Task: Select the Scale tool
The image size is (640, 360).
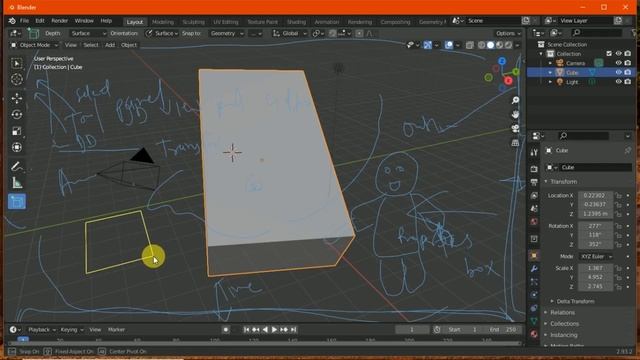Action: point(17,131)
